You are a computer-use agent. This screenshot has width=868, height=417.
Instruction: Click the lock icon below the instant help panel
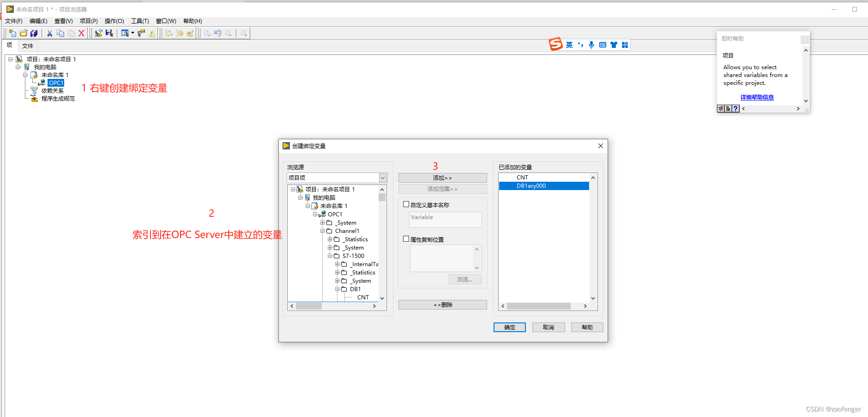pos(728,108)
